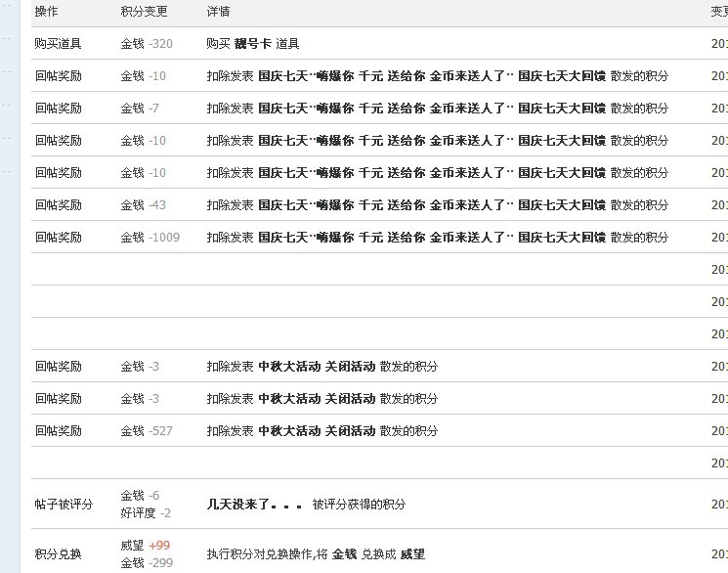Select the 积分兑换 operation cell
Image resolution: width=728 pixels, height=573 pixels.
point(58,554)
